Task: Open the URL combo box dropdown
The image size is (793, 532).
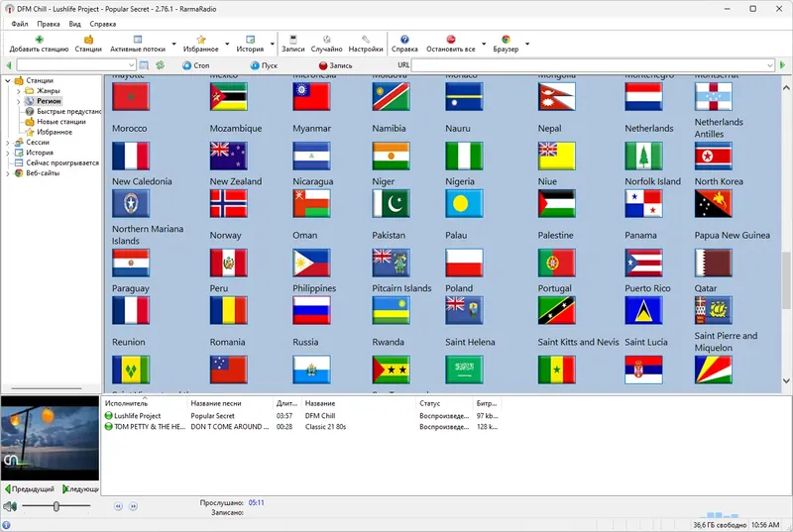Action: [x=770, y=65]
